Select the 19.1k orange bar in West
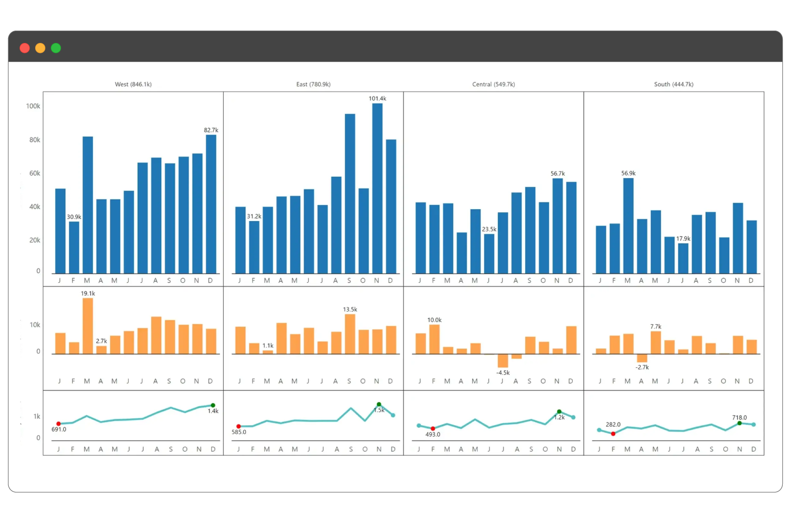The width and height of the screenshot is (791, 532). [x=88, y=326]
